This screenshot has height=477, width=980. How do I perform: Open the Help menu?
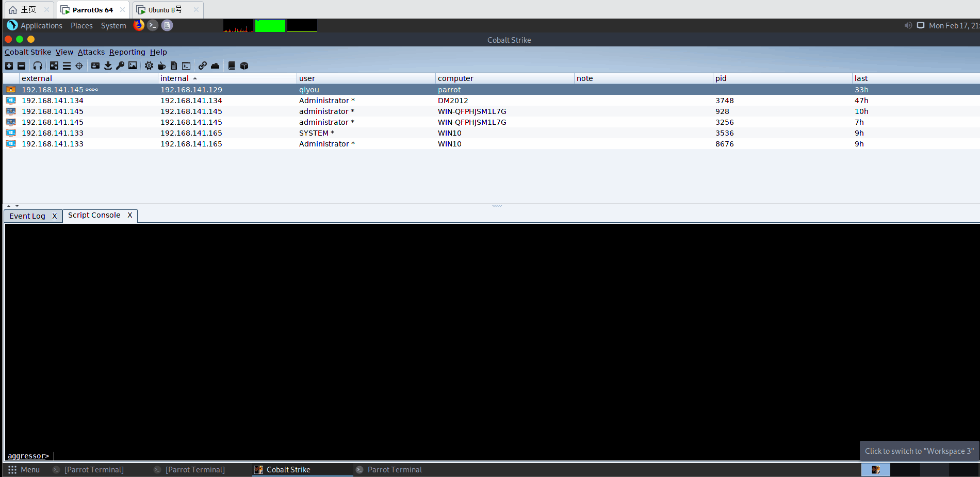158,52
